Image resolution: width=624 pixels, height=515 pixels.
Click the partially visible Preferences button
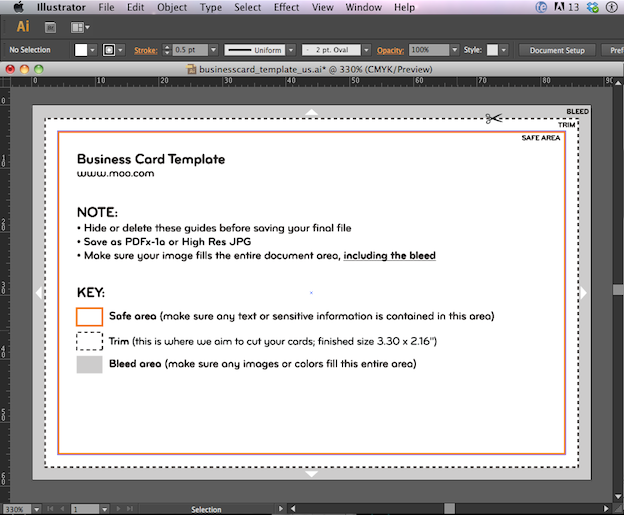[x=613, y=50]
